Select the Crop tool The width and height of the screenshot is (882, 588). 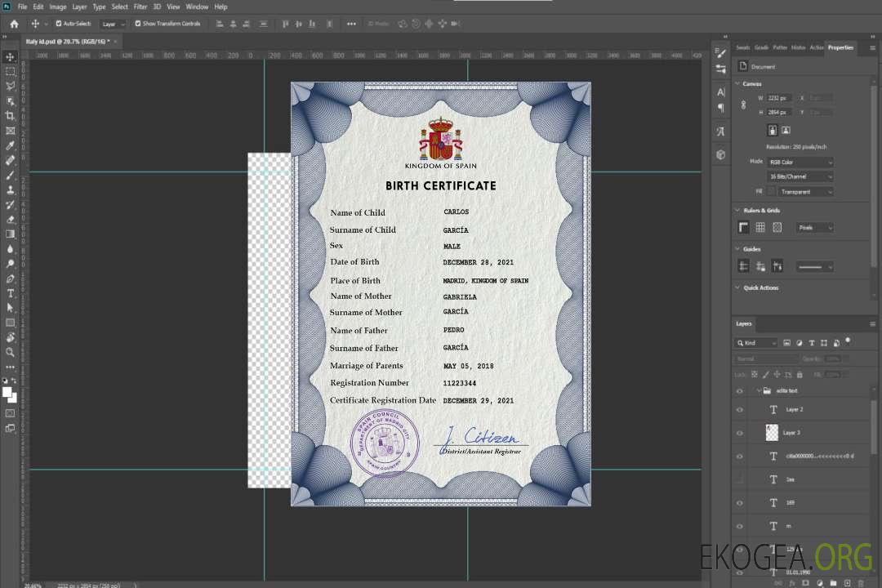coord(10,115)
